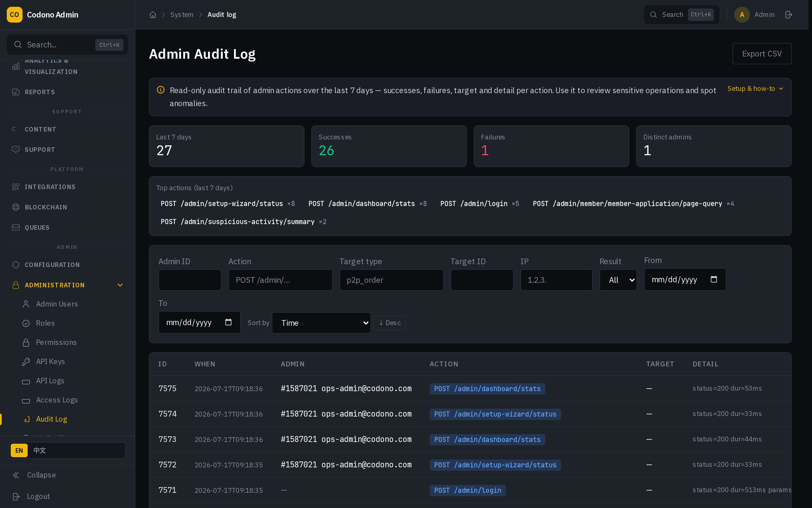
Task: Click the Action filter field
Action: (x=280, y=280)
